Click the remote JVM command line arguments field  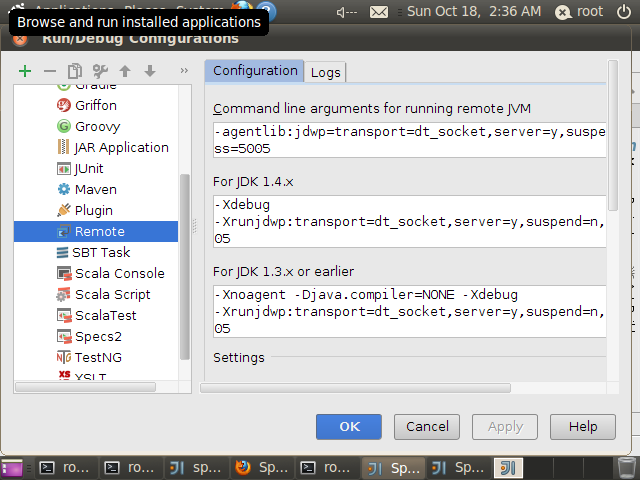tap(409, 140)
